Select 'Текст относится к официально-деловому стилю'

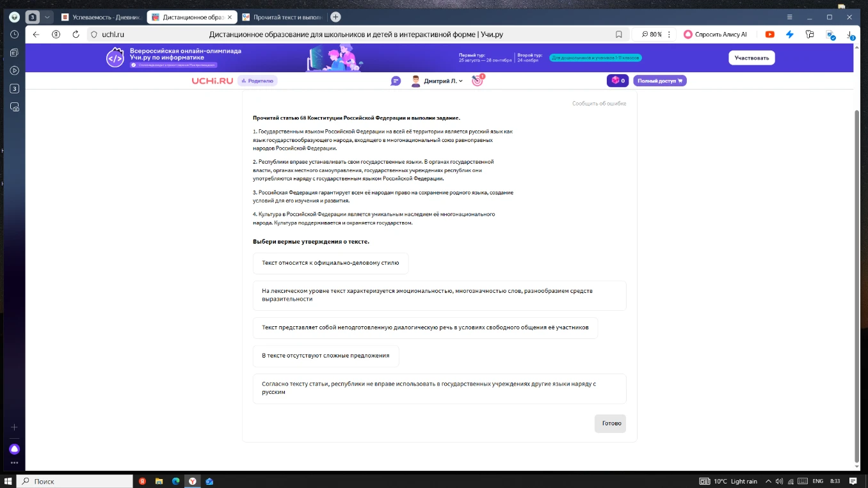coord(330,263)
